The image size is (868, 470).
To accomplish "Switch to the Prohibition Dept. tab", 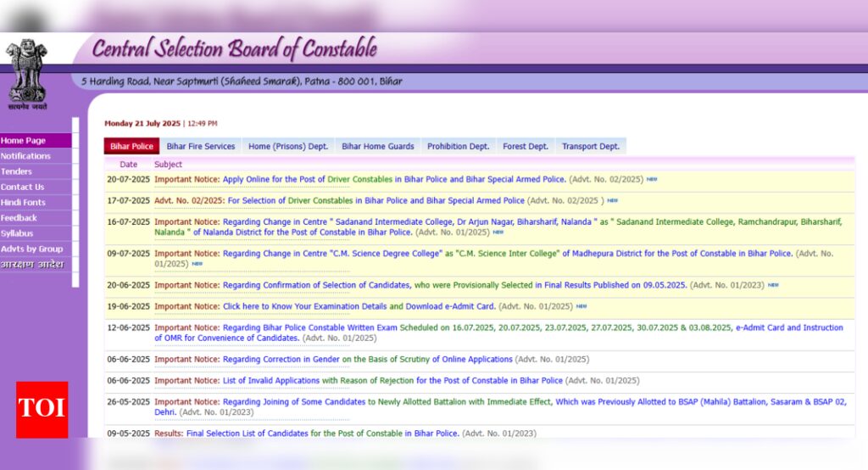I will pyautogui.click(x=459, y=146).
